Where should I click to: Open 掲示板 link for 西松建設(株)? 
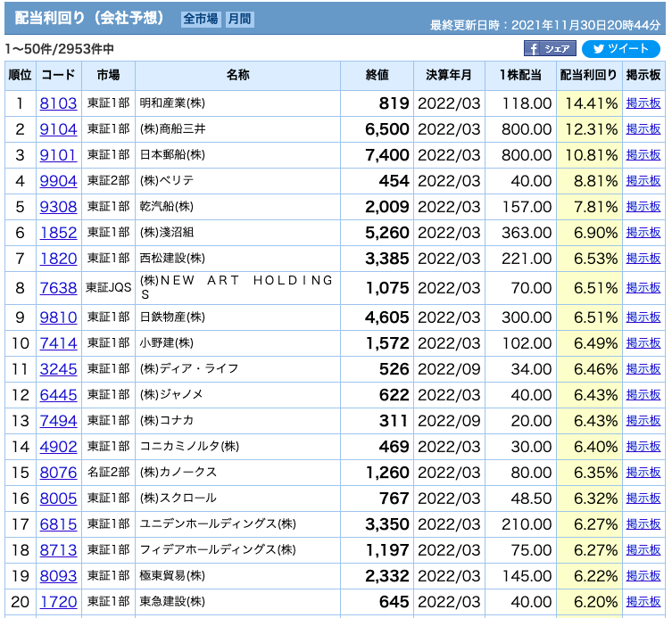pyautogui.click(x=643, y=259)
